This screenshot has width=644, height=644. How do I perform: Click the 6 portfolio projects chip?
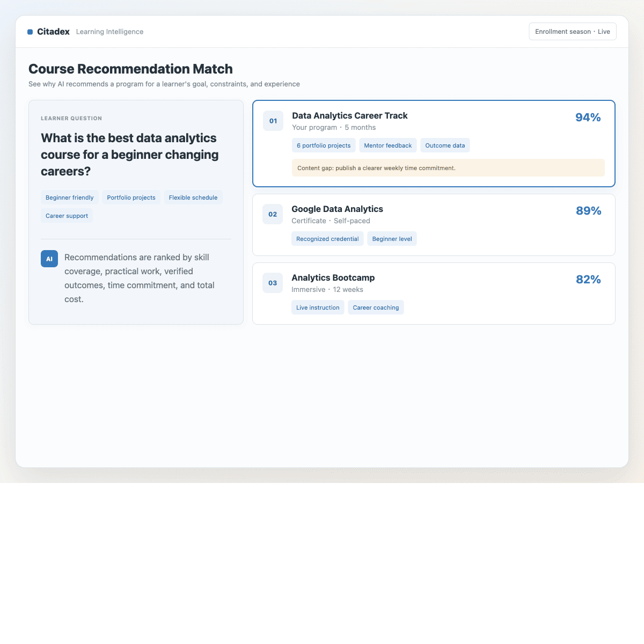point(324,145)
